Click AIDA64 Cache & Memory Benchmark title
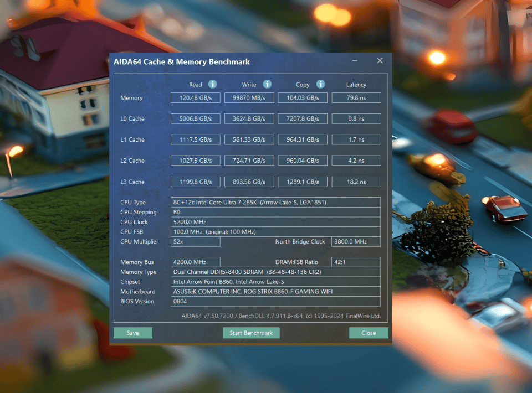The width and height of the screenshot is (532, 393). [182, 61]
